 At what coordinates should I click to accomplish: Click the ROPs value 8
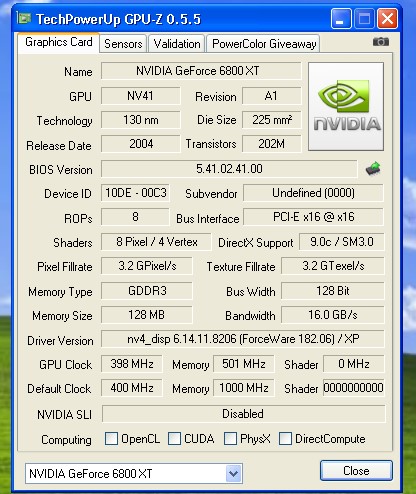point(135,217)
